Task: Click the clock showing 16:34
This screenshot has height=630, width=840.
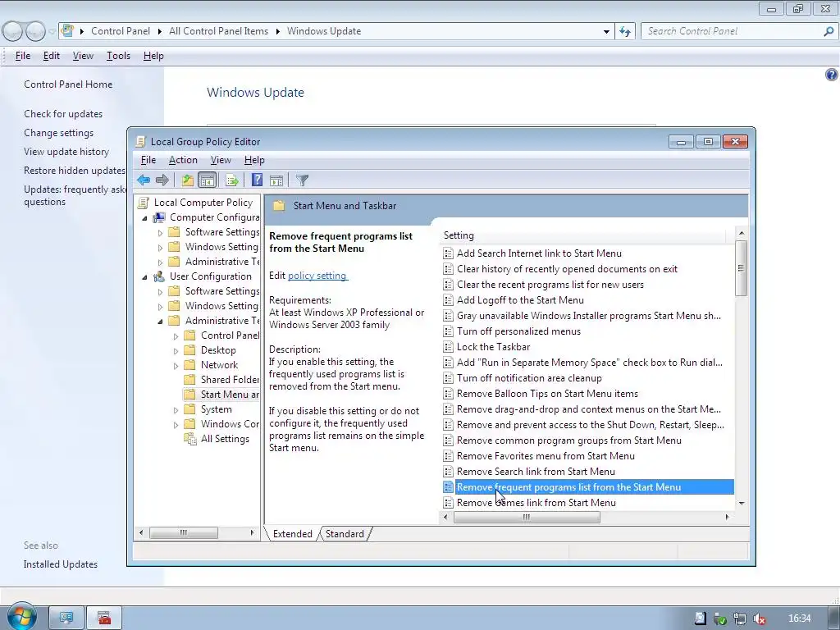Action: click(799, 619)
